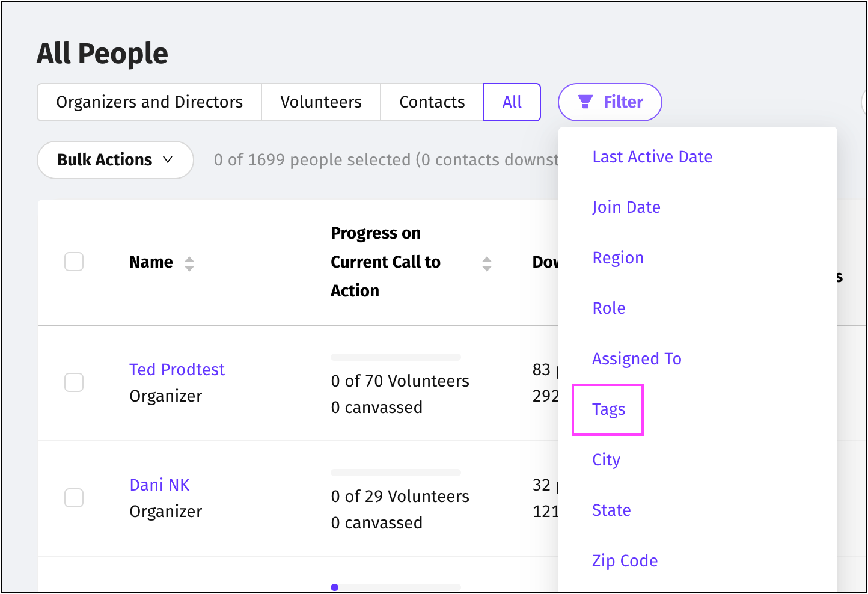
Task: Open Ted Prodtest's profile link
Action: (x=177, y=369)
